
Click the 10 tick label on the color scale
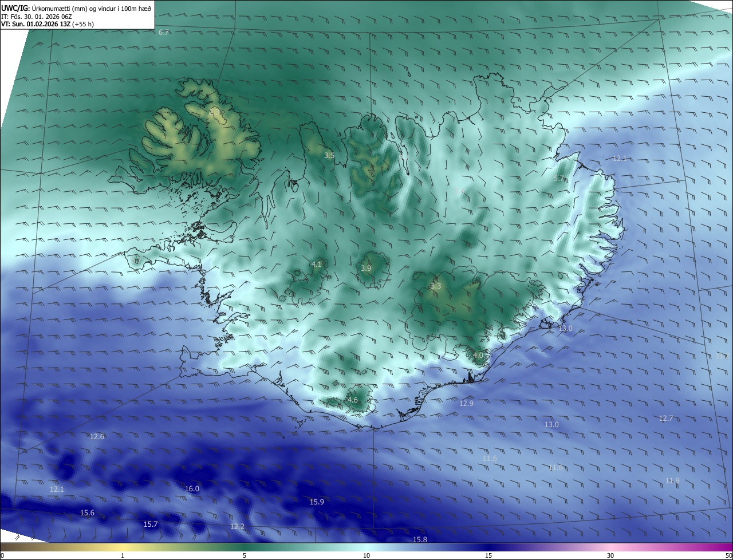coord(366,555)
